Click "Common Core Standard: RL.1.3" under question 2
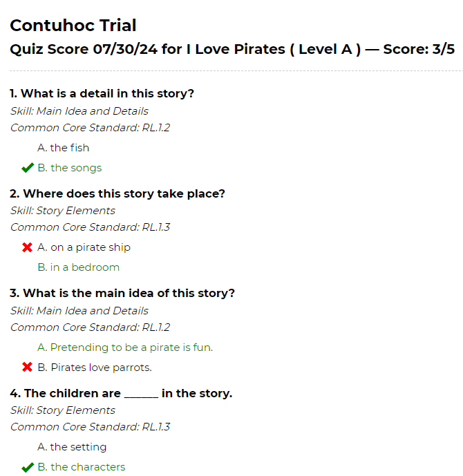The height and width of the screenshot is (476, 463). point(90,227)
